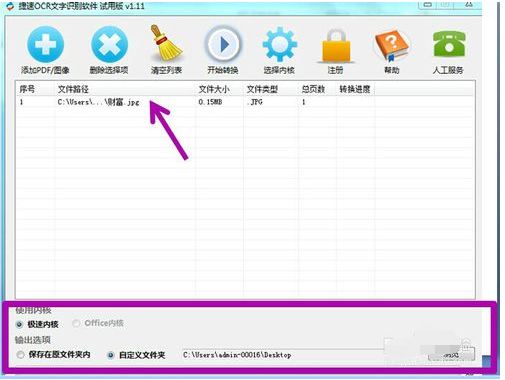Screen dimensions: 505x380
Task: Open registration via the padlock icon
Action: coord(336,46)
